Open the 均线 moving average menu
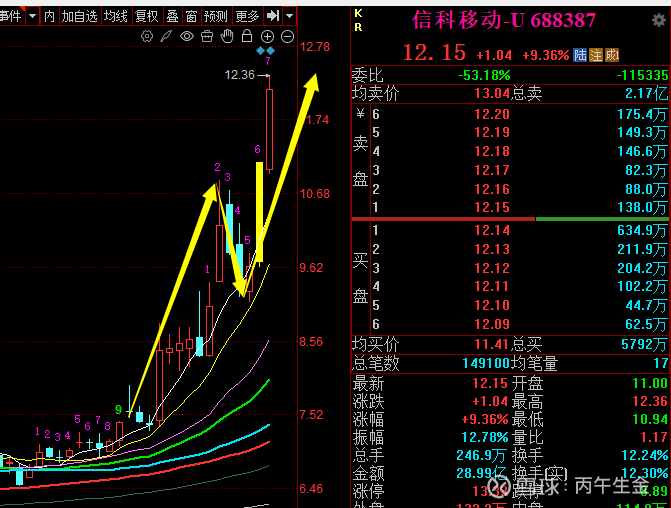Image resolution: width=671 pixels, height=508 pixels. (116, 16)
